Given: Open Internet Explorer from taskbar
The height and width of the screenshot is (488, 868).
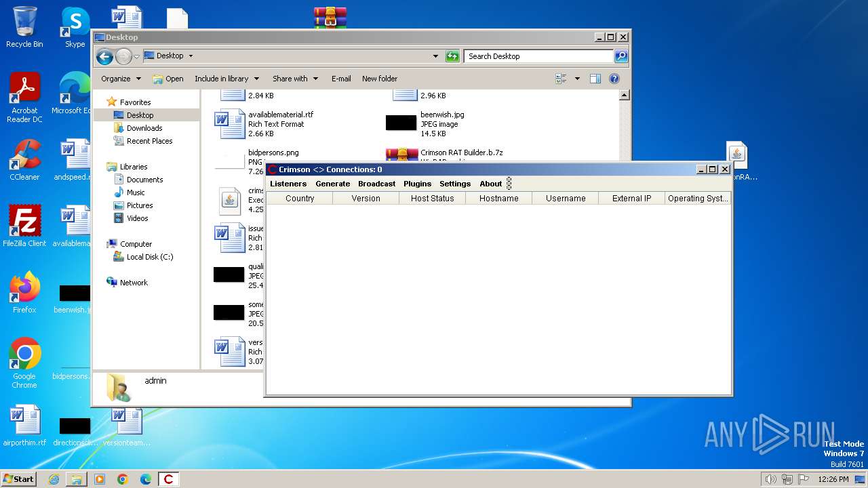Looking at the screenshot, I should click(x=54, y=479).
